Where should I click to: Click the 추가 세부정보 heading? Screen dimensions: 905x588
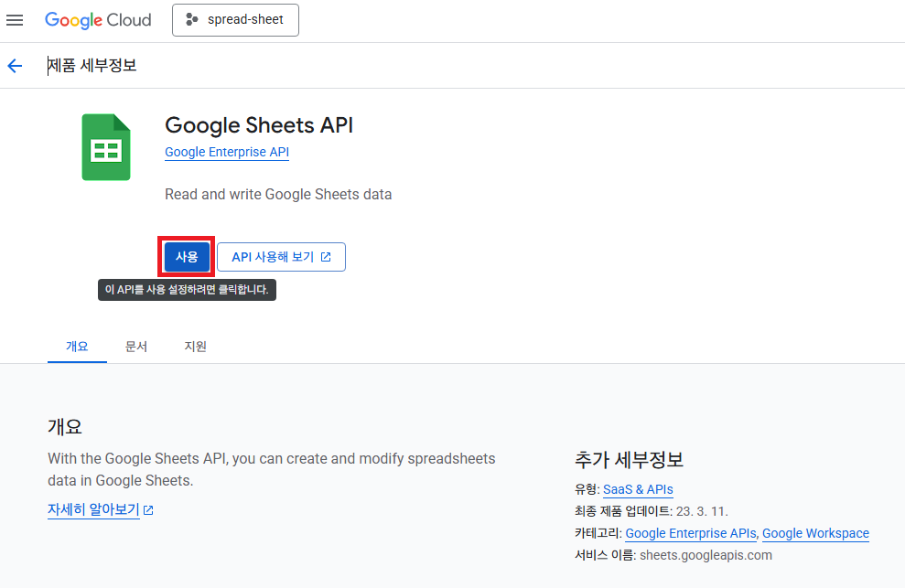629,460
